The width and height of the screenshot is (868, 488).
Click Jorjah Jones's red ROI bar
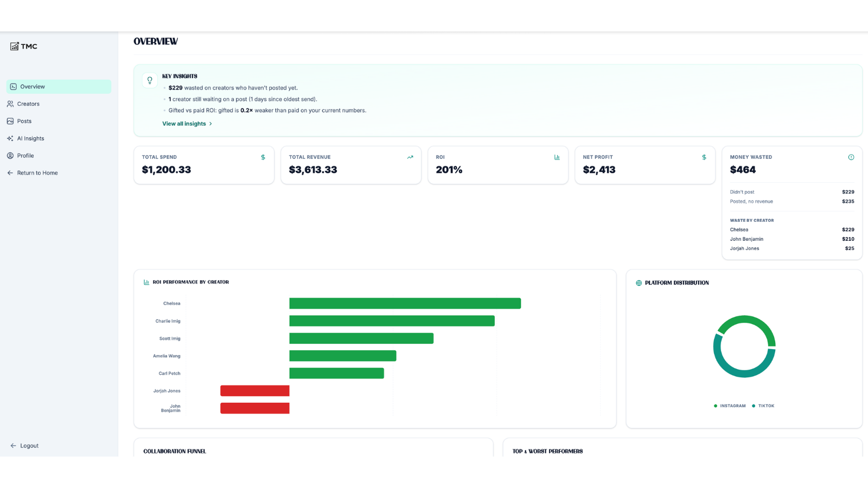(x=255, y=391)
